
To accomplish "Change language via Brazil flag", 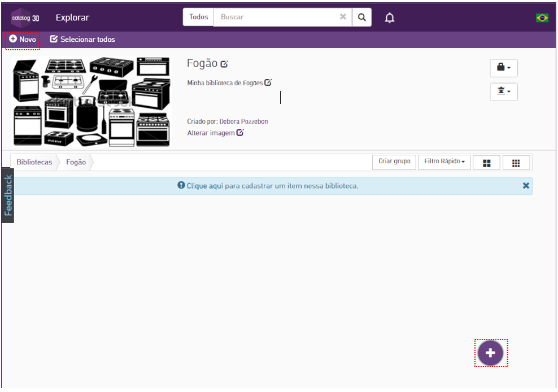I will click(542, 18).
